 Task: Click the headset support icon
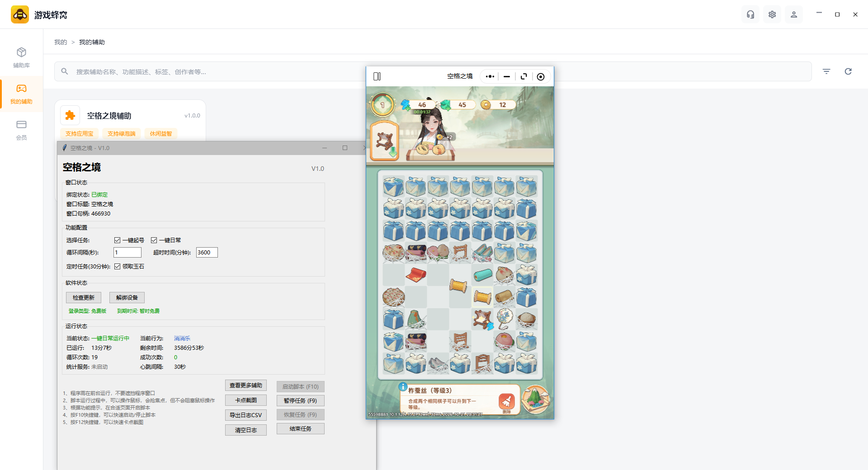coord(750,14)
